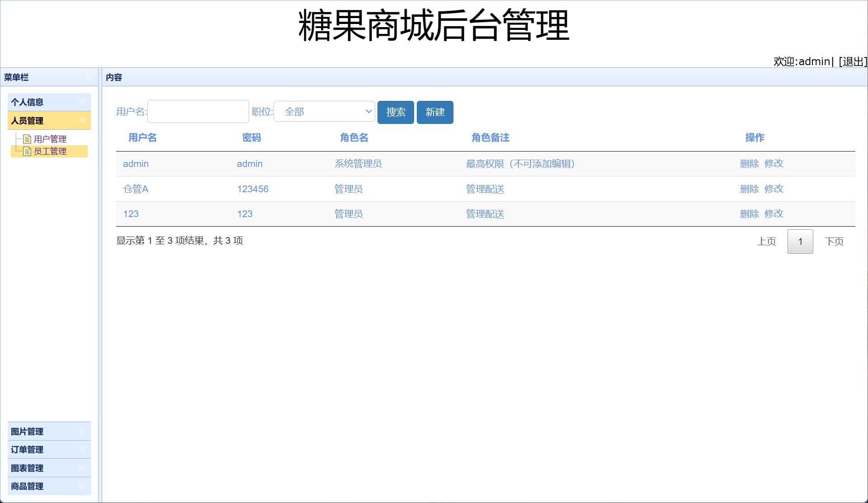Click the 新建 button to create new user
The height and width of the screenshot is (503, 868).
[435, 112]
